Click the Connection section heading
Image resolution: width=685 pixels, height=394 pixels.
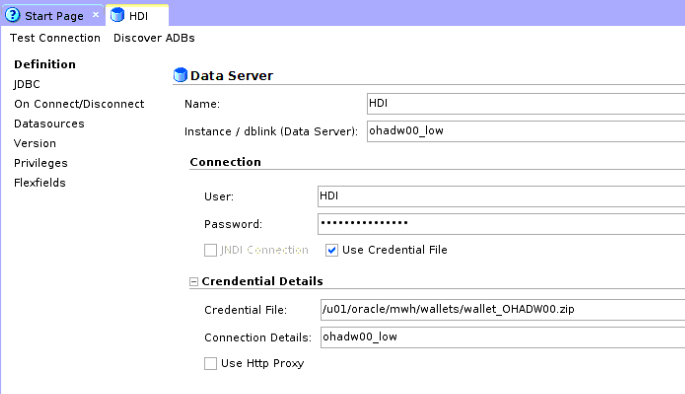(x=225, y=162)
